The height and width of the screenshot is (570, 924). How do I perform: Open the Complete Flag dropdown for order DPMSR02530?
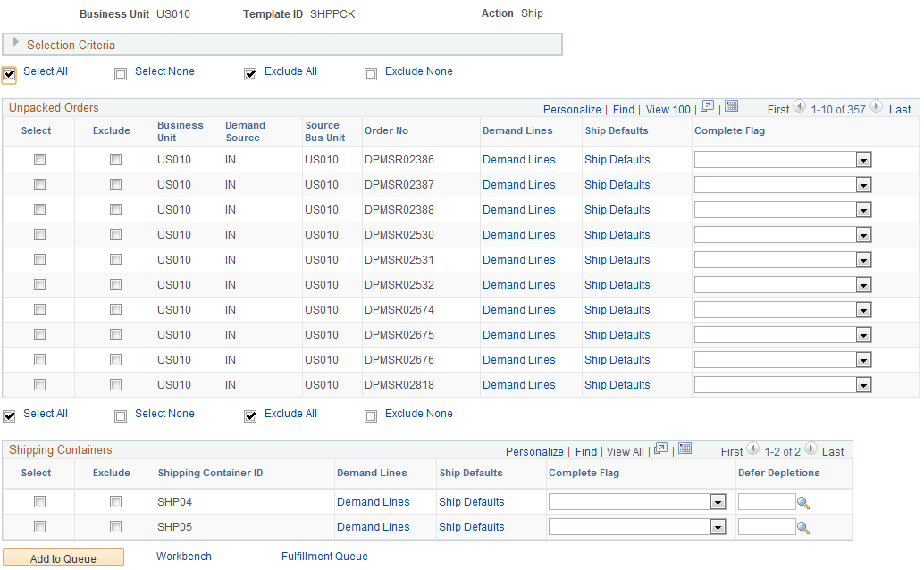pos(862,234)
